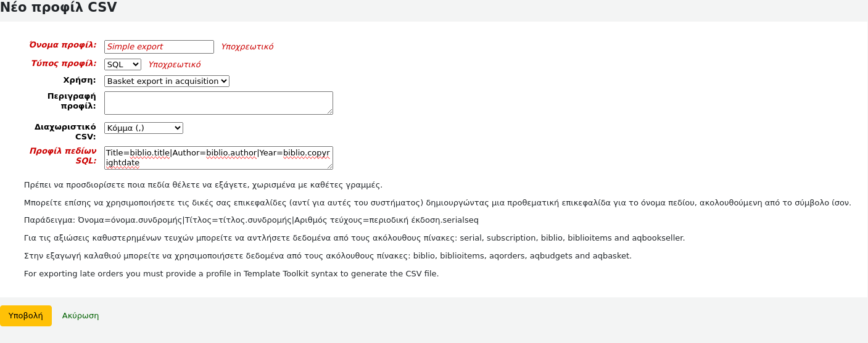The width and height of the screenshot is (868, 343).
Task: Click Υποχρεωτικό hint beside the profile name
Action: (x=247, y=47)
